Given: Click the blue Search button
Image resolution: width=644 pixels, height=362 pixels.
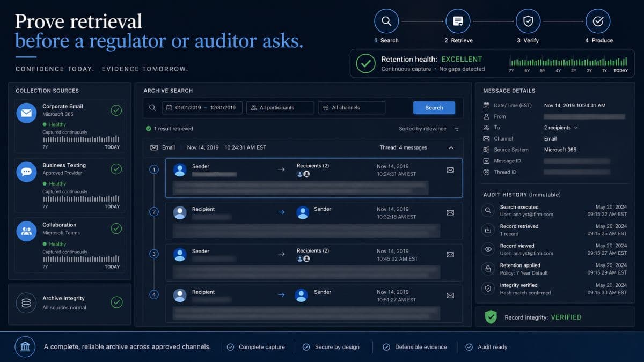Looking at the screenshot, I should [434, 108].
